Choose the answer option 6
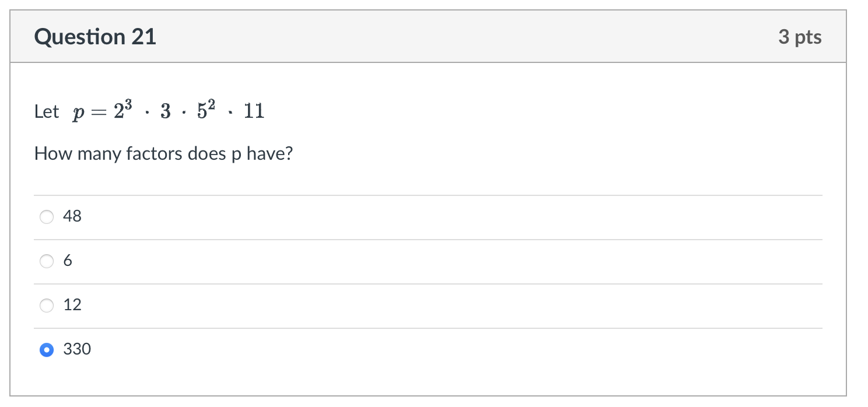This screenshot has height=407, width=868. (47, 261)
